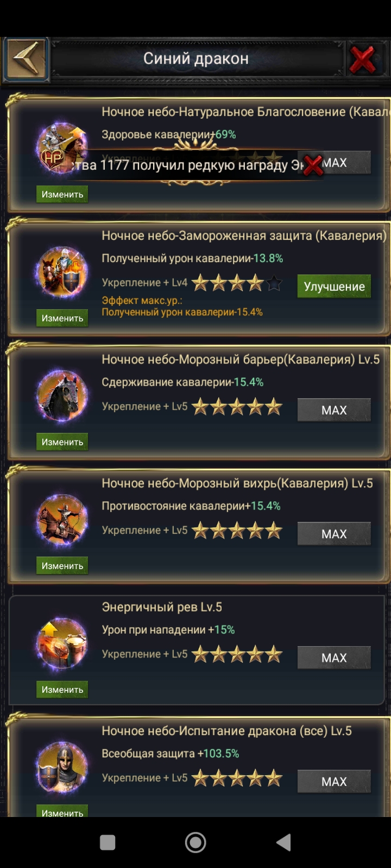Close the Синий дракон window
391x868 pixels.
[x=363, y=59]
